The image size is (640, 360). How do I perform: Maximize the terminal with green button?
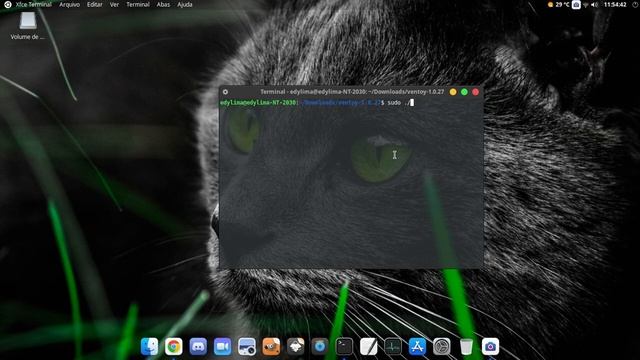pyautogui.click(x=464, y=92)
